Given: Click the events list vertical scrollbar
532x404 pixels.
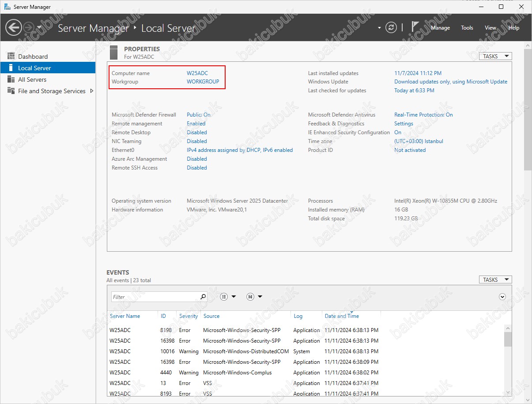Looking at the screenshot, I should (508, 339).
